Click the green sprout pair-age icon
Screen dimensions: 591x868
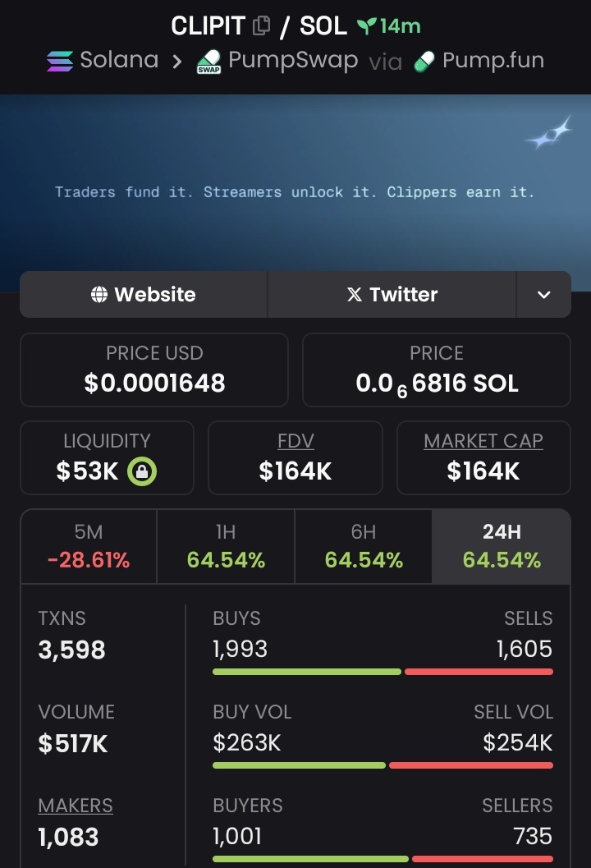coord(366,25)
